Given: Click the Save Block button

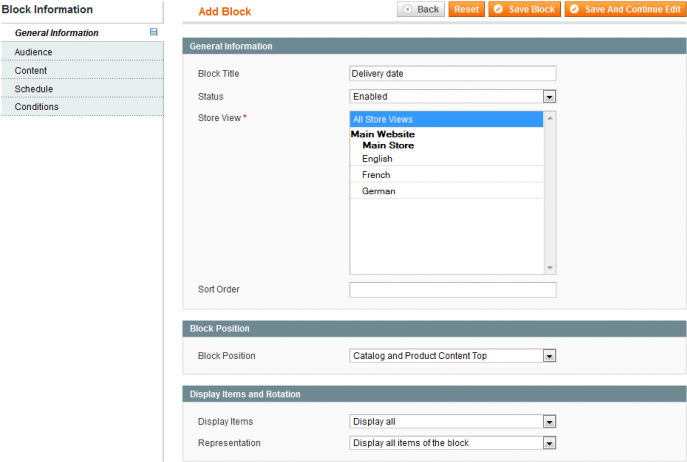Looking at the screenshot, I should 524,9.
